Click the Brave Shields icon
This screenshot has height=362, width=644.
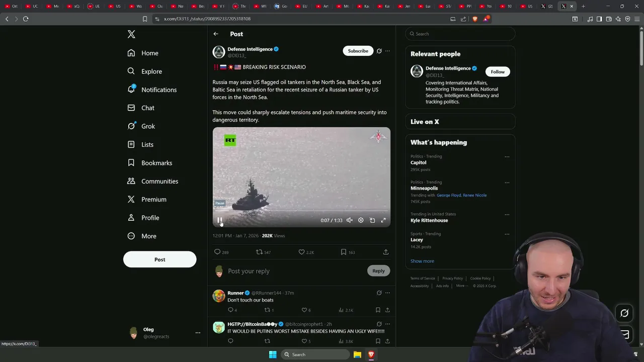tap(475, 19)
